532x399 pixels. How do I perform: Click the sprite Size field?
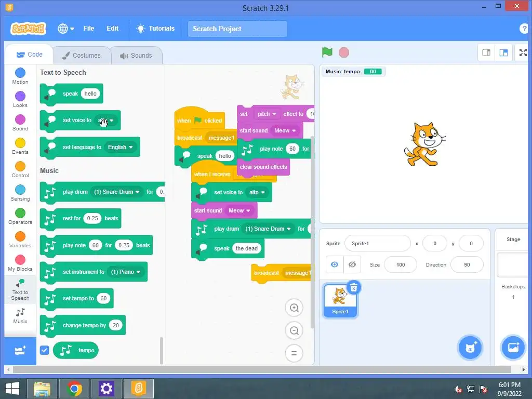(401, 264)
